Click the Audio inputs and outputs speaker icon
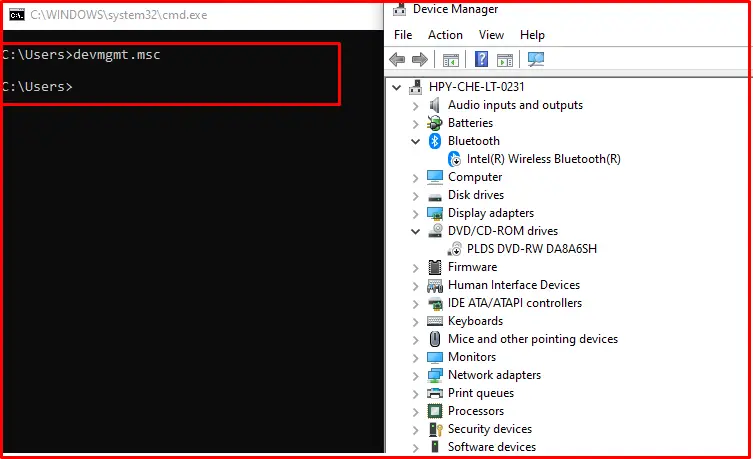 coord(435,105)
